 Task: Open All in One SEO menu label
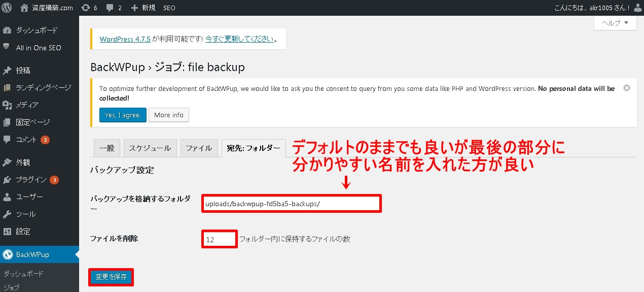coord(39,47)
